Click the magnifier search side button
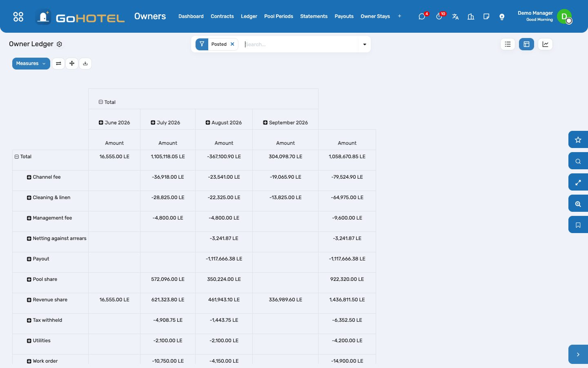 pyautogui.click(x=578, y=161)
